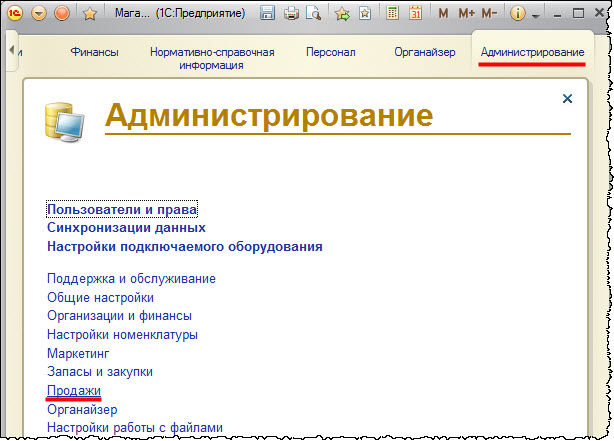Open the Calendar icon
This screenshot has height=441, width=614.
click(415, 13)
